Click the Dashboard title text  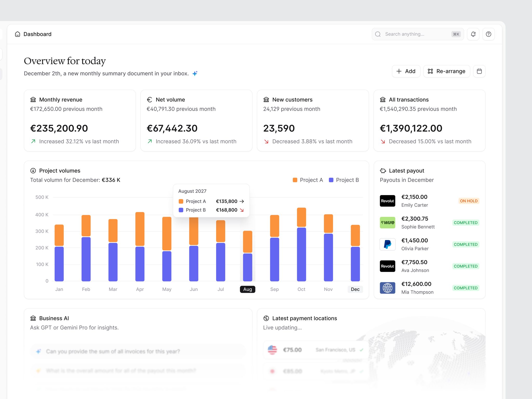pyautogui.click(x=37, y=34)
